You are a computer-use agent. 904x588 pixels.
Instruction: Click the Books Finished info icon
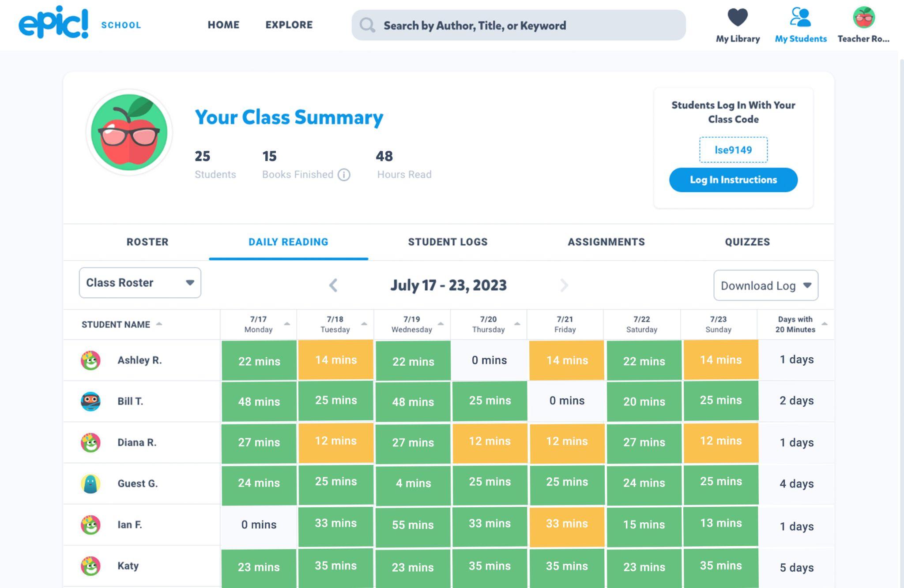[x=344, y=175]
